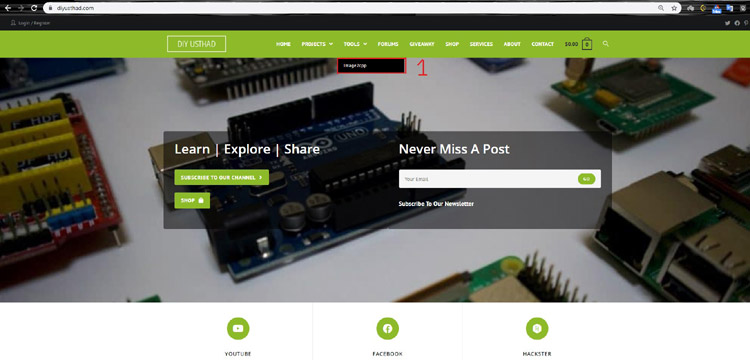Click the Never Miss A Post heading
The height and width of the screenshot is (360, 750).
point(454,149)
